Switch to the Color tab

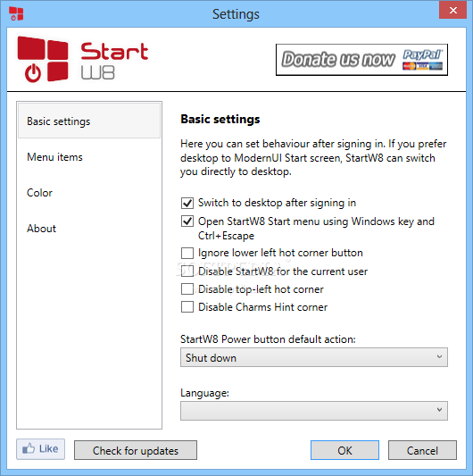(x=89, y=193)
